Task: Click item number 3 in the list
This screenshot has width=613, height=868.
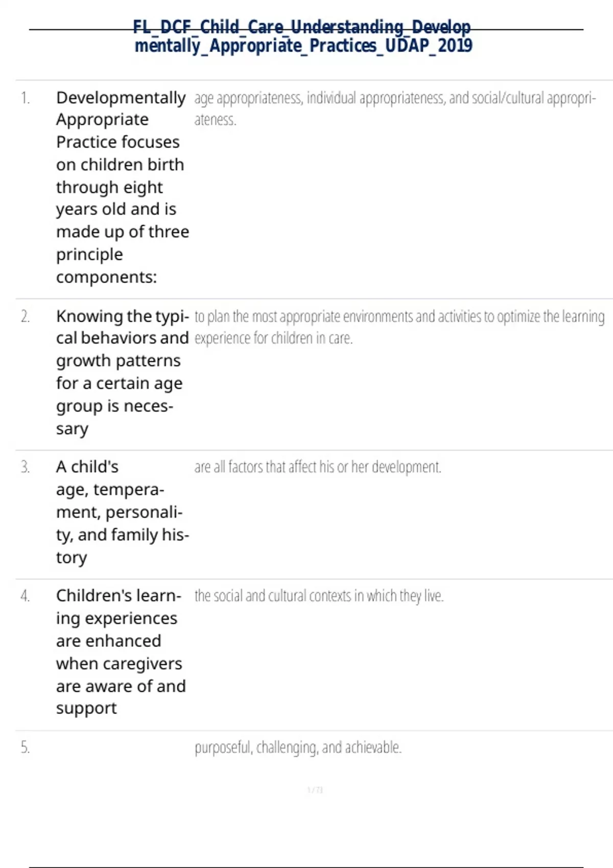Action: [x=25, y=467]
